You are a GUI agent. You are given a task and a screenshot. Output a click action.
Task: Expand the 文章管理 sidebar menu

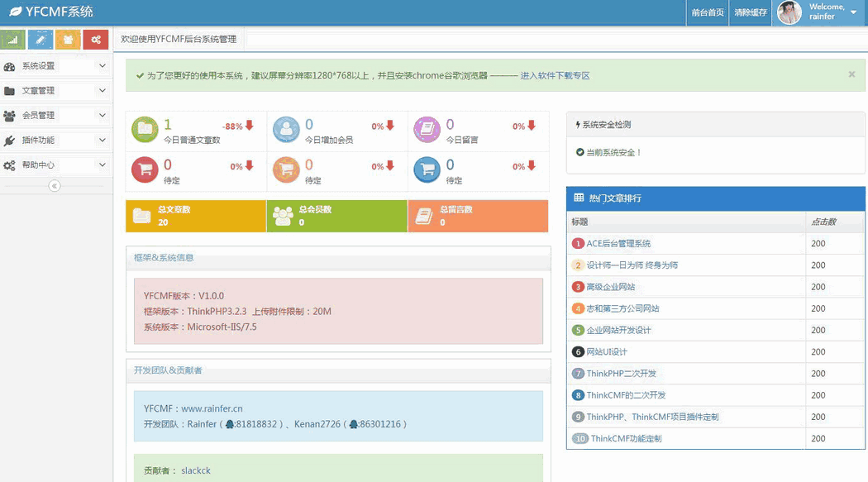(55, 91)
